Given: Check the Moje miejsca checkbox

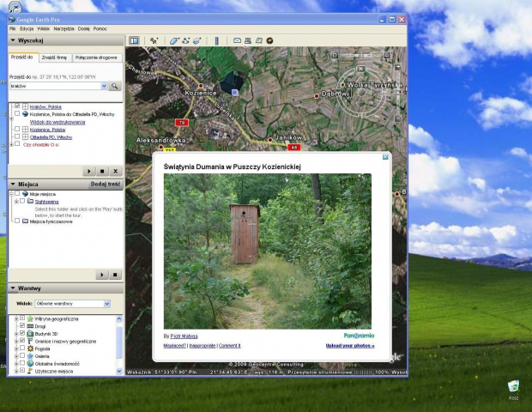Looking at the screenshot, I should coord(17,193).
